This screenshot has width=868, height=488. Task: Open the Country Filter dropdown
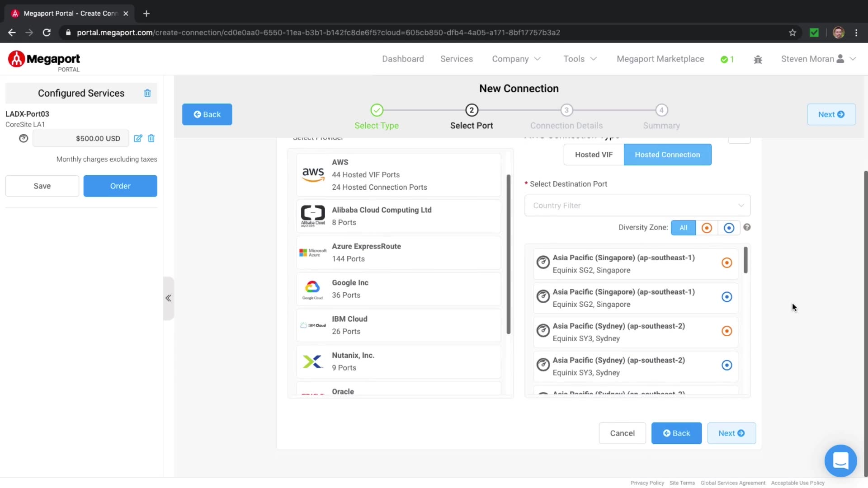click(x=637, y=206)
